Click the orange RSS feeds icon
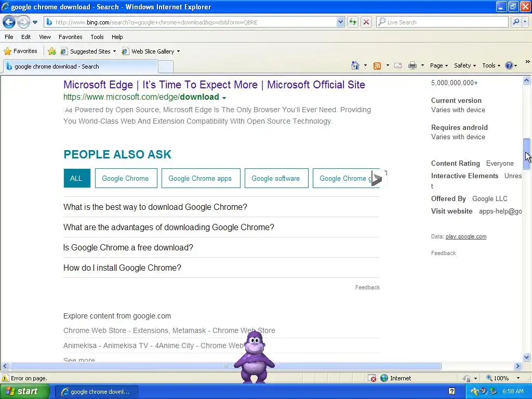This screenshot has width=532, height=399. pyautogui.click(x=377, y=66)
